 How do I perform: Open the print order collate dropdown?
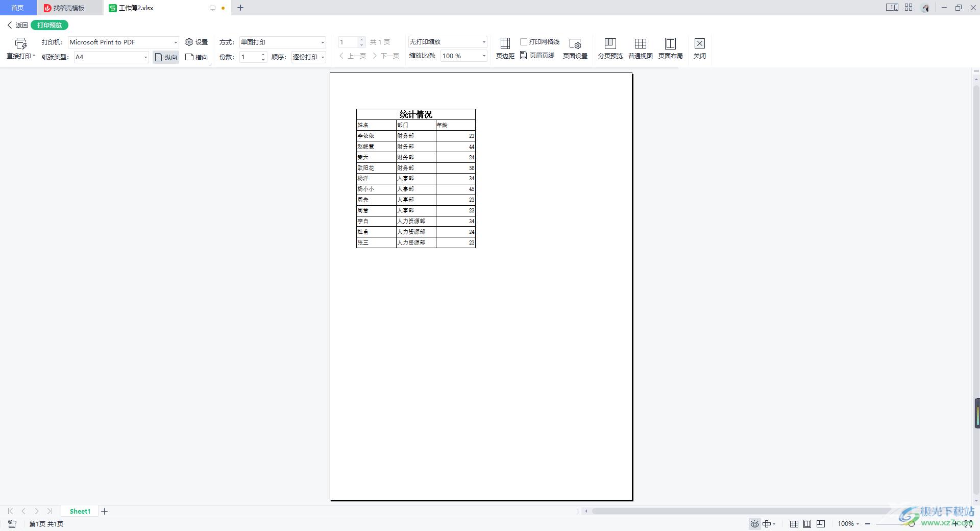(x=308, y=57)
